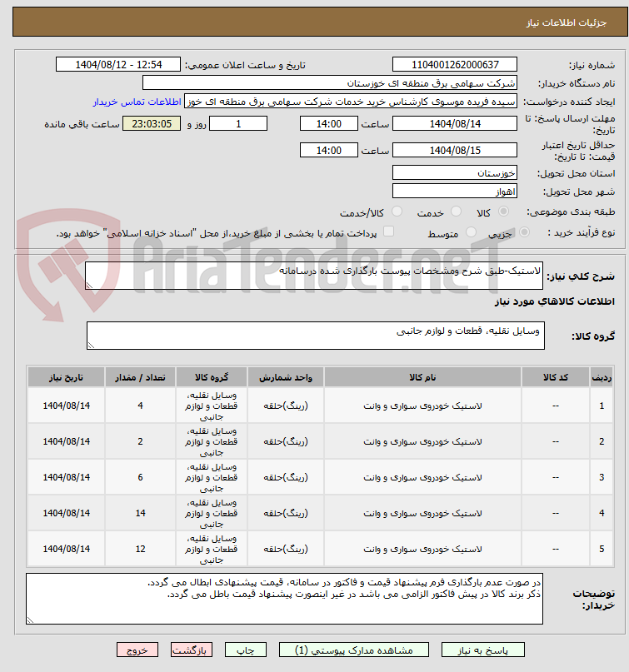Toggle the 'اسناد خزانه اسلامی' payment checkbox

(x=388, y=231)
